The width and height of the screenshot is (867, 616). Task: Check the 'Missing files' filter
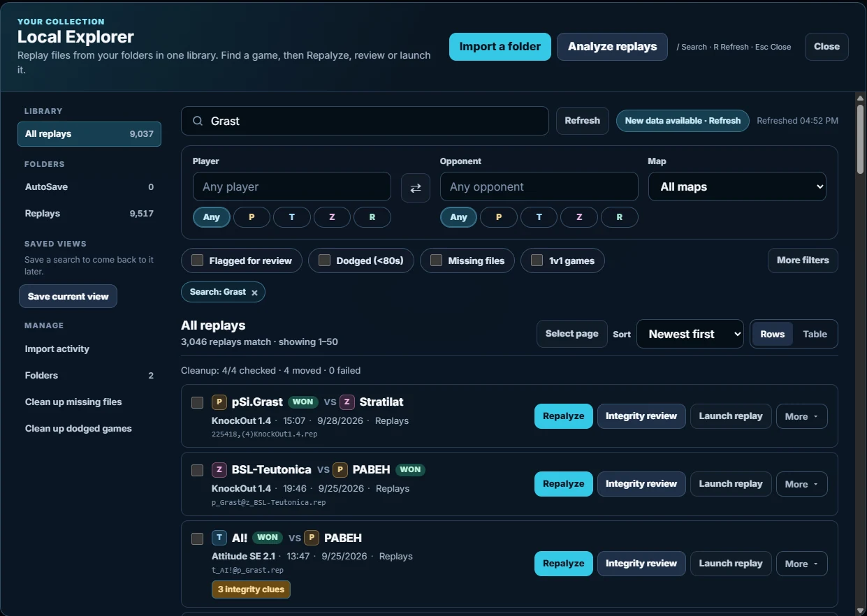(436, 261)
